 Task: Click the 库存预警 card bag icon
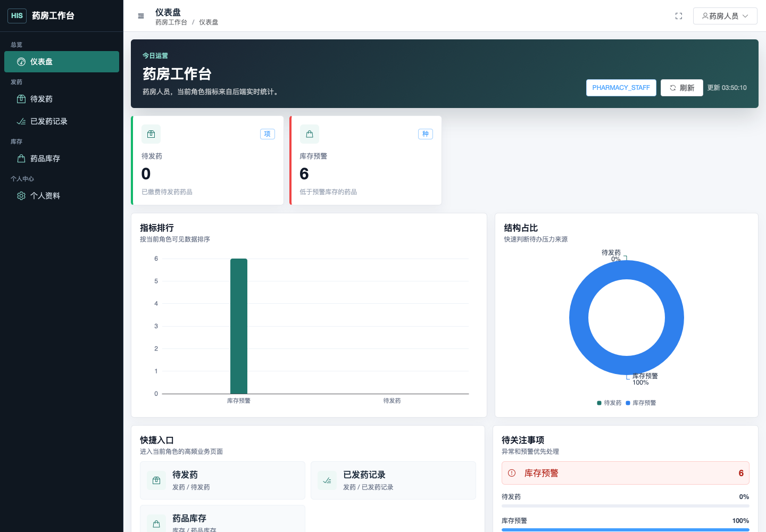pos(310,134)
